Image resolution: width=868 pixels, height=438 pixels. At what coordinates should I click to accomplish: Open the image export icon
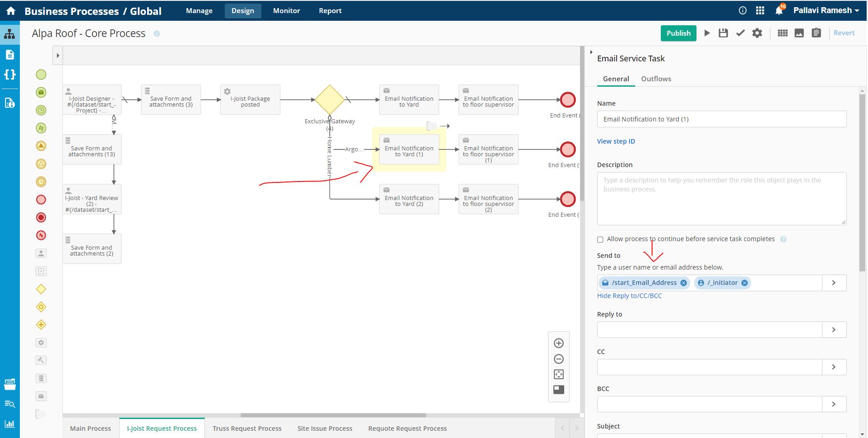point(799,33)
